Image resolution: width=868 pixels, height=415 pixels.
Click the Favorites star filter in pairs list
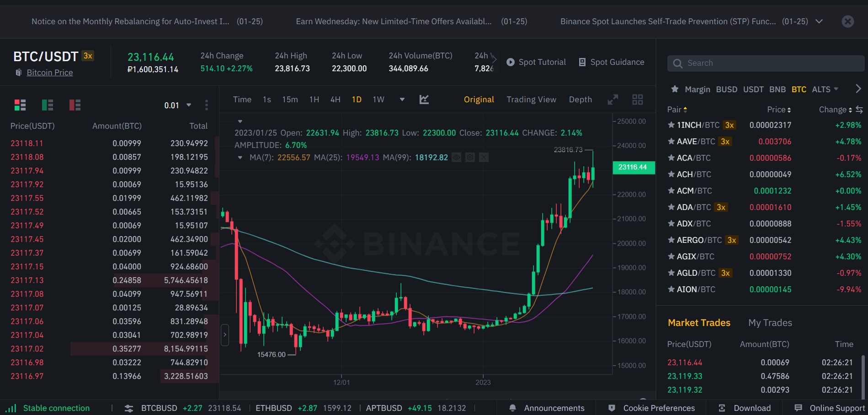point(675,89)
